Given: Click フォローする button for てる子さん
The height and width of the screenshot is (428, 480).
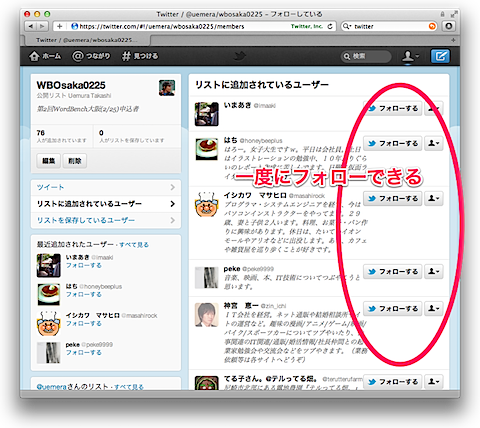Looking at the screenshot, I should (x=392, y=382).
